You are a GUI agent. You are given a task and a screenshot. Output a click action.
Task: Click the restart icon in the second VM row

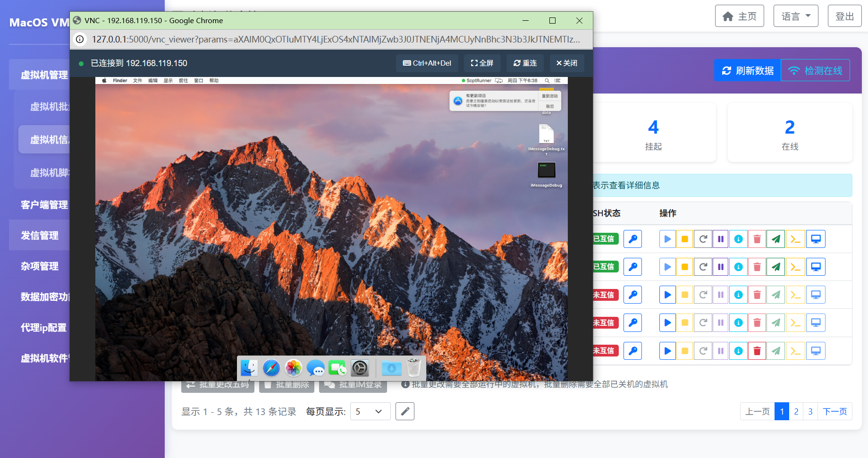pos(703,267)
